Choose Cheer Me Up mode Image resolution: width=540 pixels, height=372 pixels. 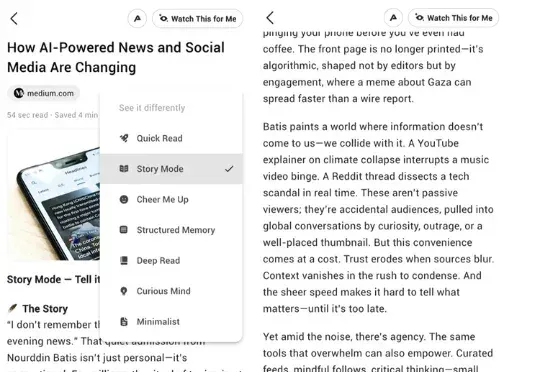[171, 199]
